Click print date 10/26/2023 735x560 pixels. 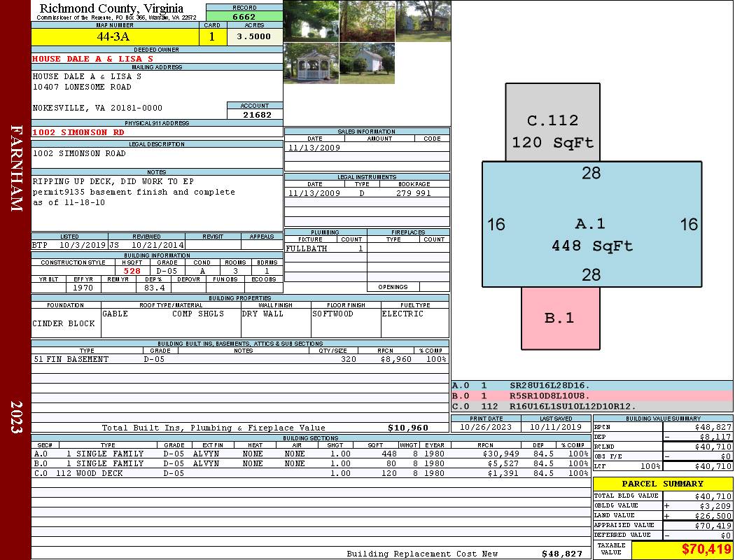[486, 427]
